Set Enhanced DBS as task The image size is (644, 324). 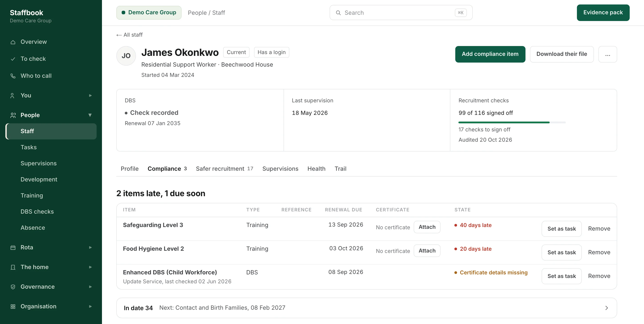(561, 276)
